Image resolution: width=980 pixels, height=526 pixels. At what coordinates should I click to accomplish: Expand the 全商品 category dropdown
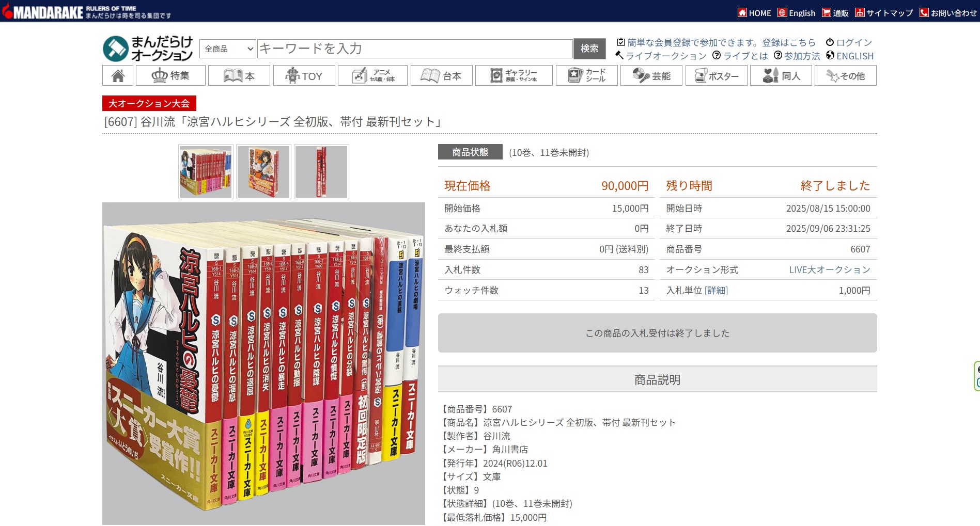(228, 49)
